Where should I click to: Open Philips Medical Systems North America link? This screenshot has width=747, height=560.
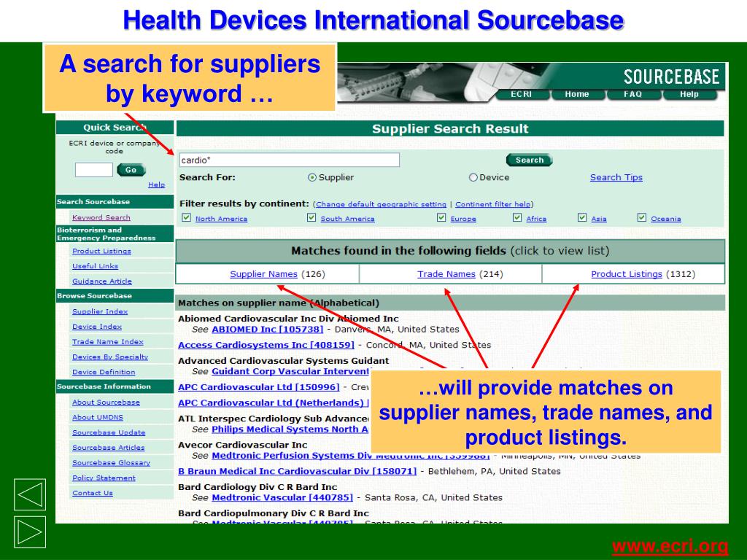[x=290, y=429]
